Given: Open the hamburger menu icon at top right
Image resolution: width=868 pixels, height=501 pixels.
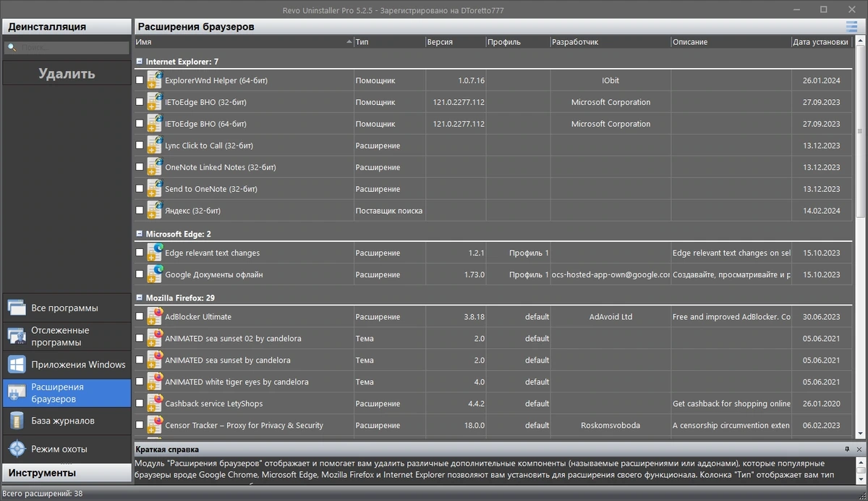Looking at the screenshot, I should pos(851,27).
